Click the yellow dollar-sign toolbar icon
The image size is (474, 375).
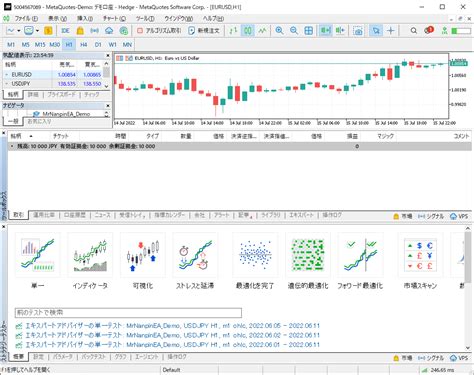coord(48,31)
